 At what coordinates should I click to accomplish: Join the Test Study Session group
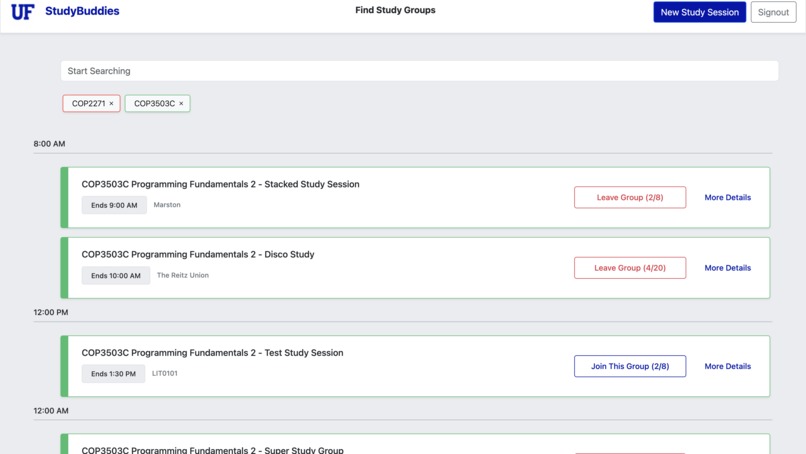coord(630,366)
